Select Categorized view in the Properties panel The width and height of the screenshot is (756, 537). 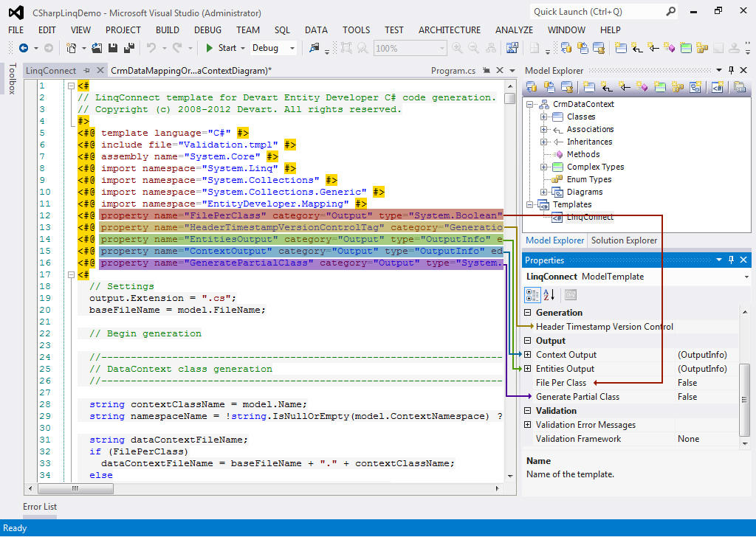click(532, 295)
